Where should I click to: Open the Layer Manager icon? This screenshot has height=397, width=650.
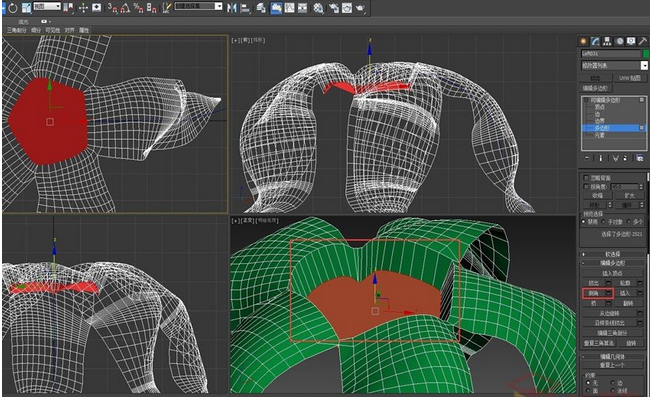(261, 7)
